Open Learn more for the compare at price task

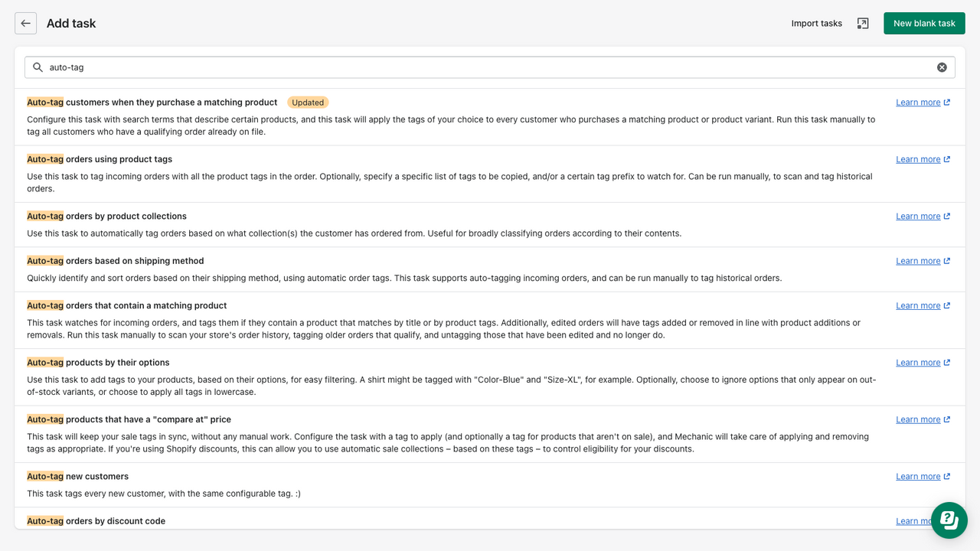(917, 419)
